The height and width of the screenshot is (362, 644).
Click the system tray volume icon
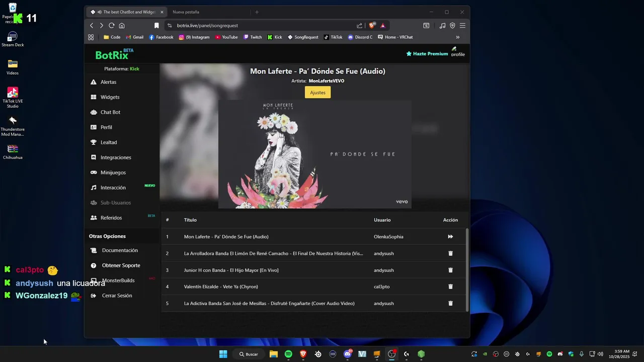coord(599,354)
